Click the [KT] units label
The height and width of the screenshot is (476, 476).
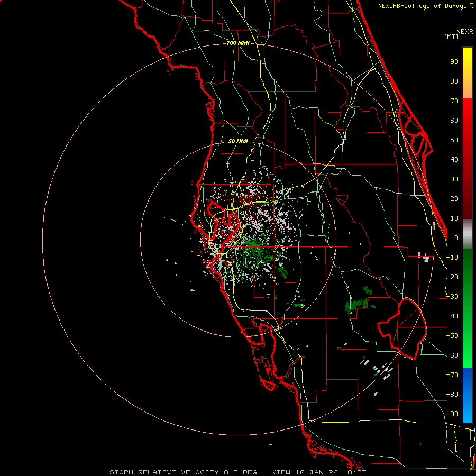coord(451,36)
